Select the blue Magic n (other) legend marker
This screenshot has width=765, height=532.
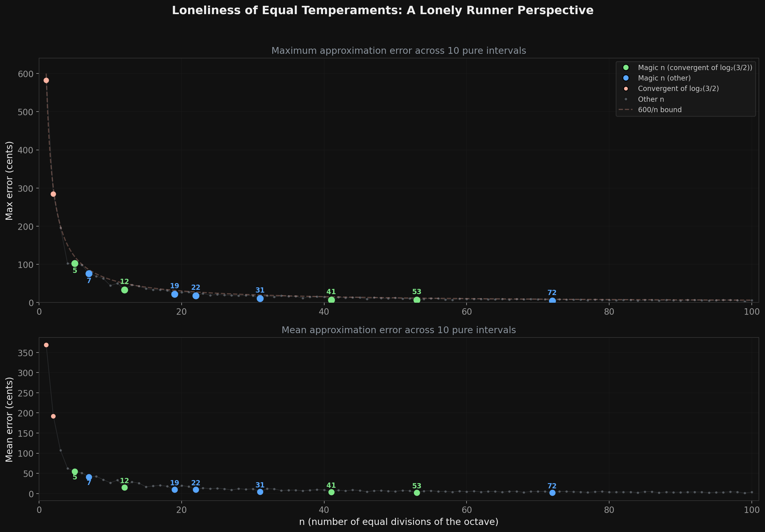[626, 78]
